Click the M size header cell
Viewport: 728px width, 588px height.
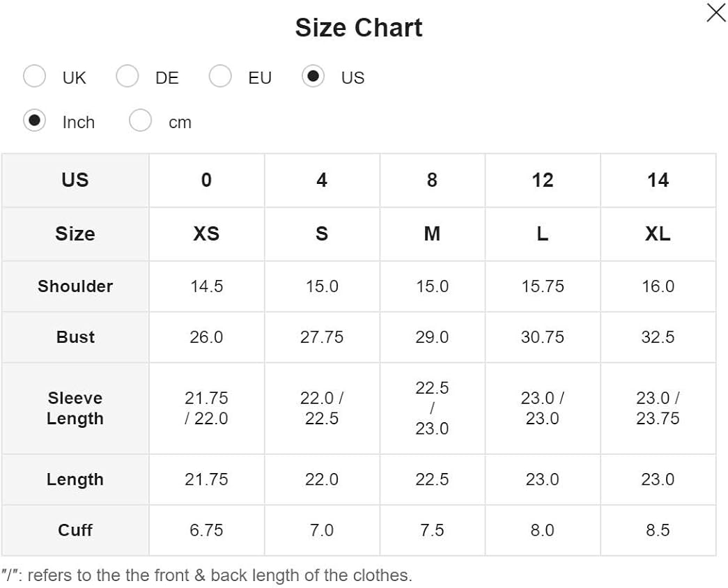(432, 233)
